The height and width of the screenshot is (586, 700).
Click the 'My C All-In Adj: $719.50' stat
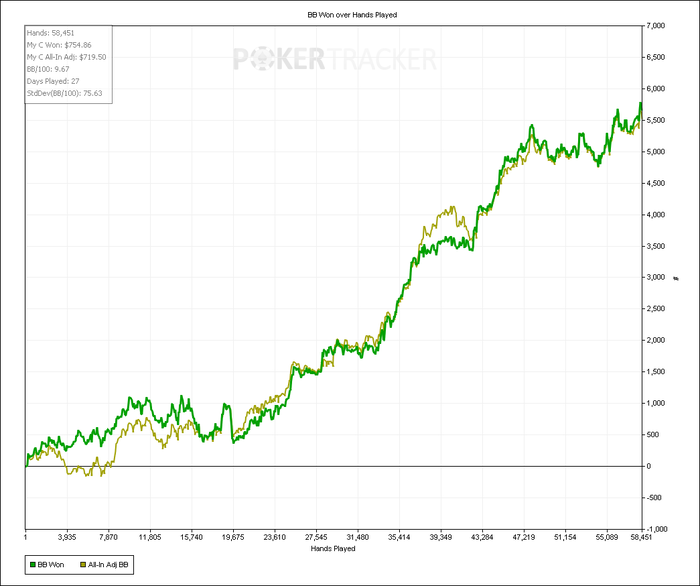point(67,57)
